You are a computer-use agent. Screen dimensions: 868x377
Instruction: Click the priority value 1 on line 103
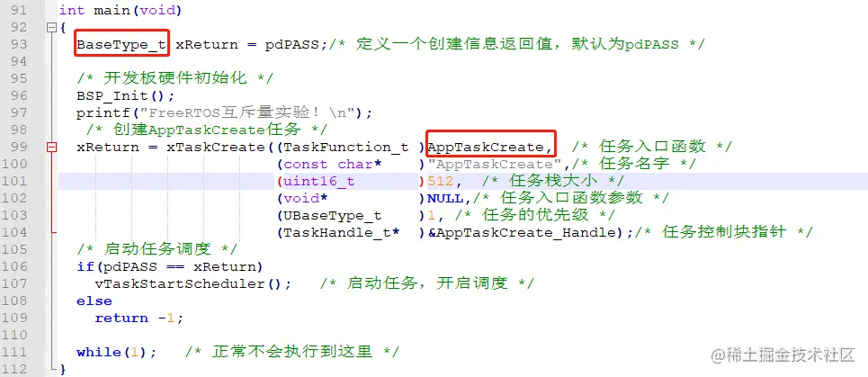click(431, 215)
